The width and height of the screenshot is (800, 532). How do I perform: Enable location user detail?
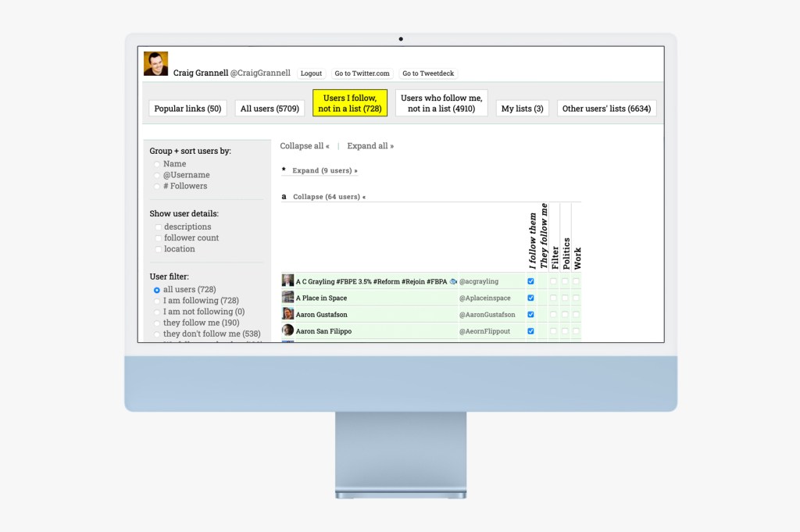pos(158,249)
